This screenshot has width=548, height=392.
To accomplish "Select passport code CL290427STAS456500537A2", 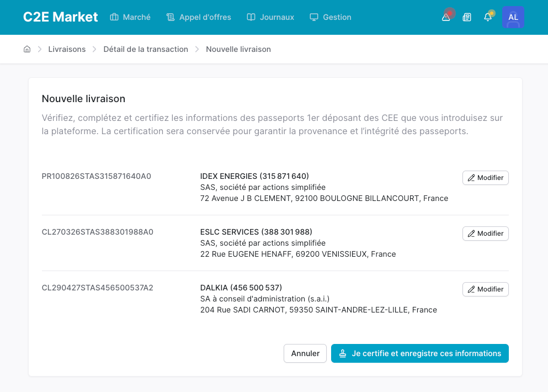I will tap(98, 288).
